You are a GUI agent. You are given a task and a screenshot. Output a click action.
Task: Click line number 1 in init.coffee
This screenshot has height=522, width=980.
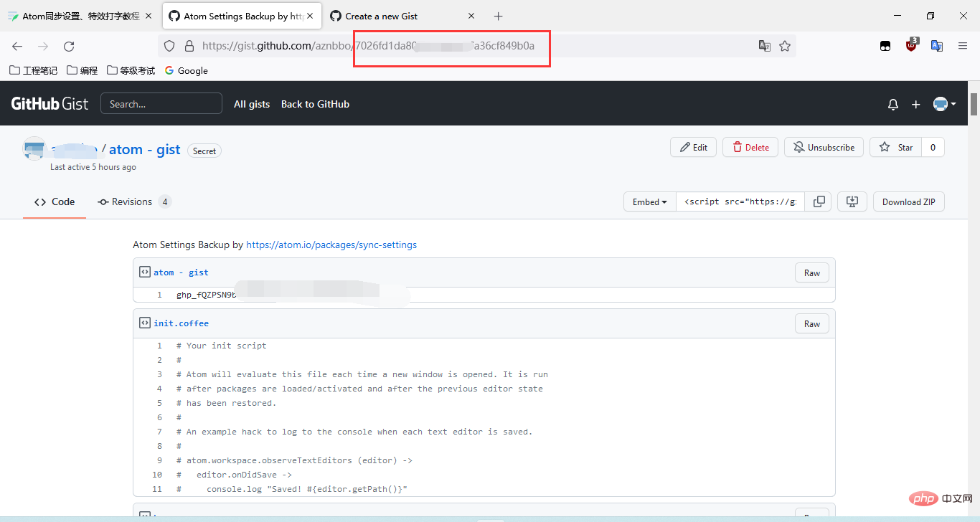pos(160,346)
